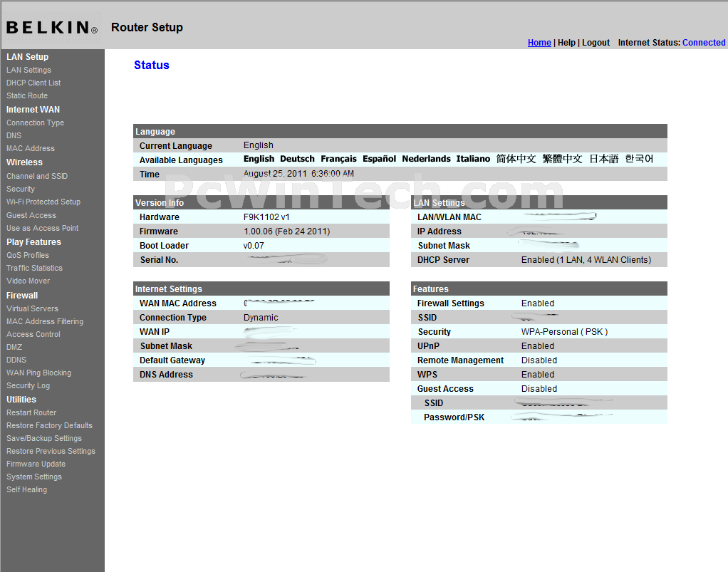The image size is (728, 572).
Task: Open Firmware Update page
Action: click(x=36, y=464)
